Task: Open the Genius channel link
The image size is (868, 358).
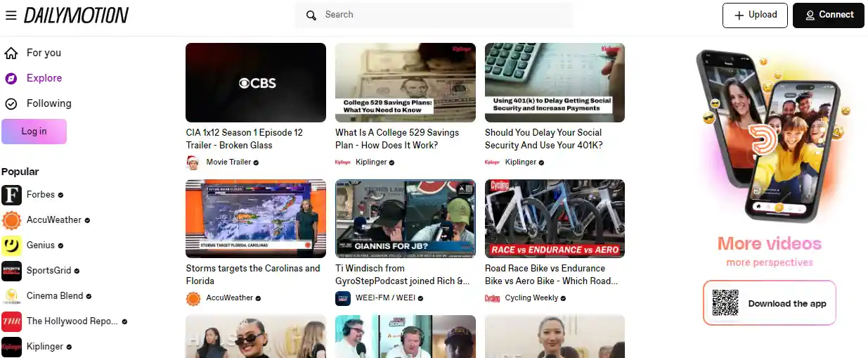Action: coord(41,245)
